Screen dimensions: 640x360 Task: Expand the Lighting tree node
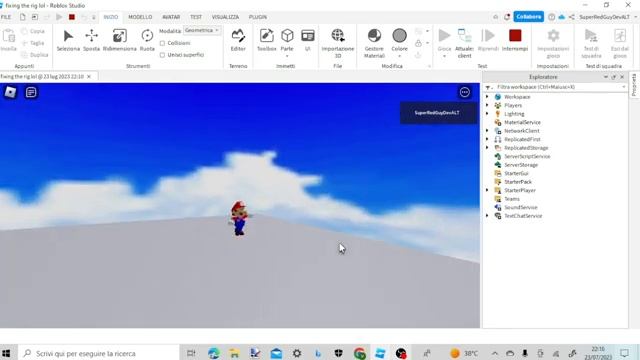tap(487, 114)
